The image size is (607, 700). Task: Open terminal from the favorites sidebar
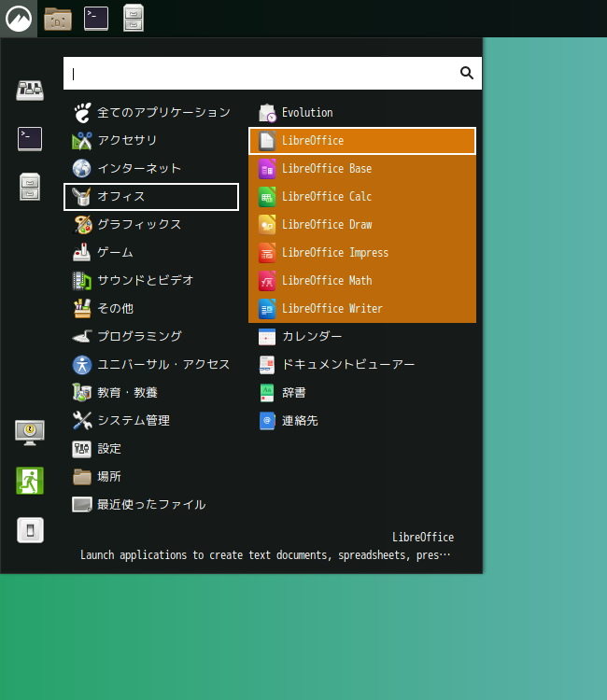point(30,139)
